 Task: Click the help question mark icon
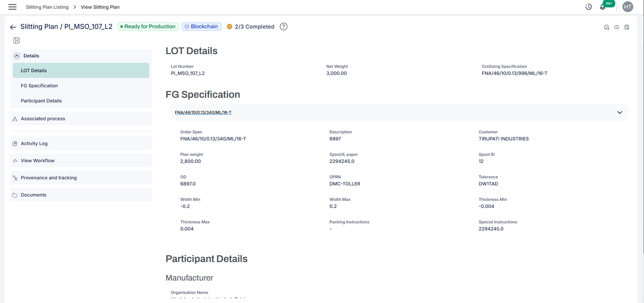(284, 26)
